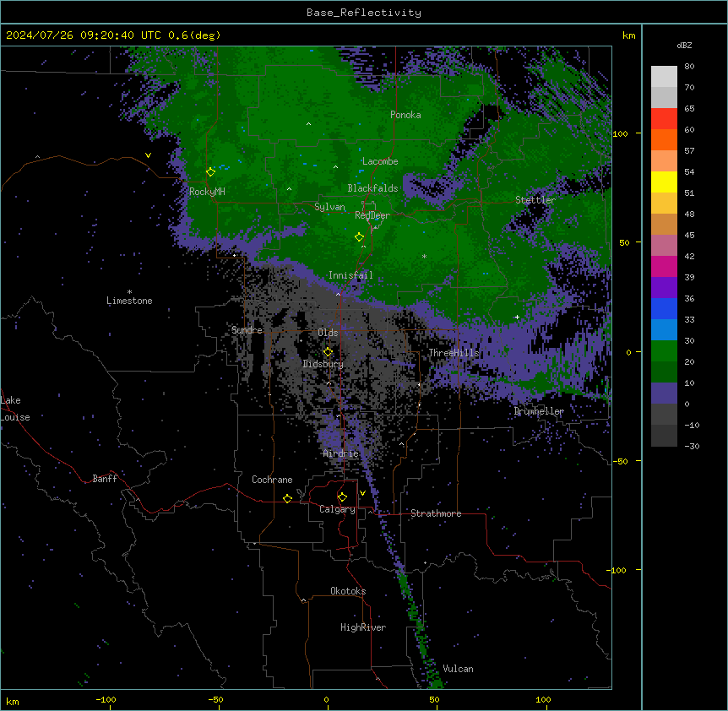The width and height of the screenshot is (728, 711).
Task: Select the bright yellow 51-54 dBZ swatch
Action: tap(664, 182)
